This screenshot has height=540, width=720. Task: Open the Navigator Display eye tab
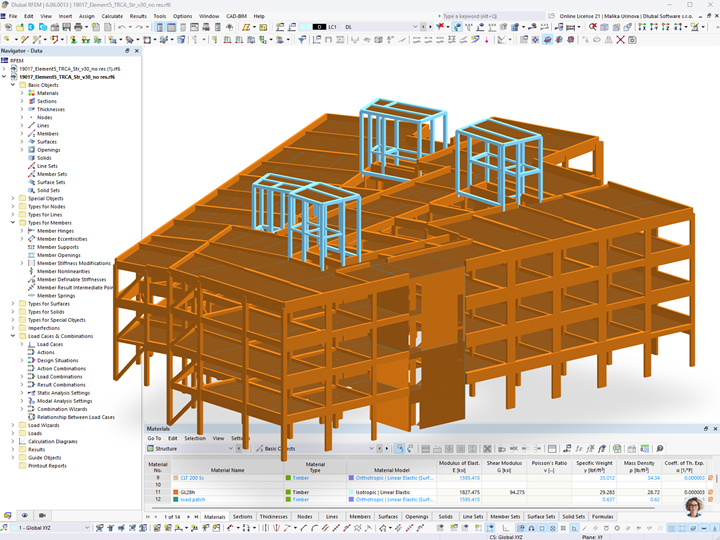(x=25, y=516)
